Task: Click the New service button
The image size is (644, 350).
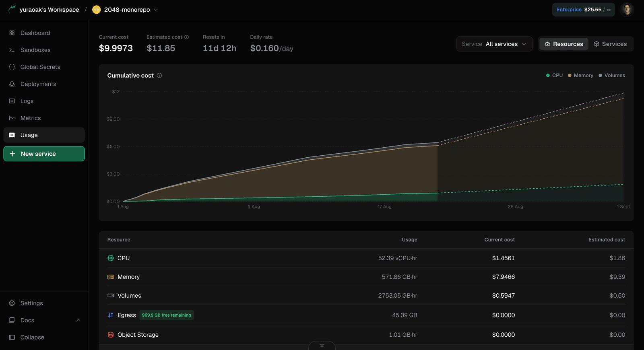Action: click(44, 154)
